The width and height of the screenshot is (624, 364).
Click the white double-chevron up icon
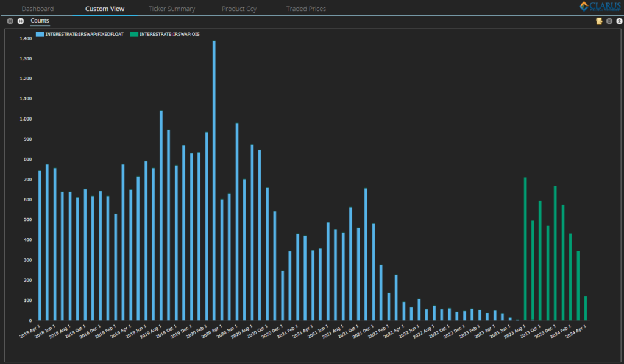[x=619, y=21]
